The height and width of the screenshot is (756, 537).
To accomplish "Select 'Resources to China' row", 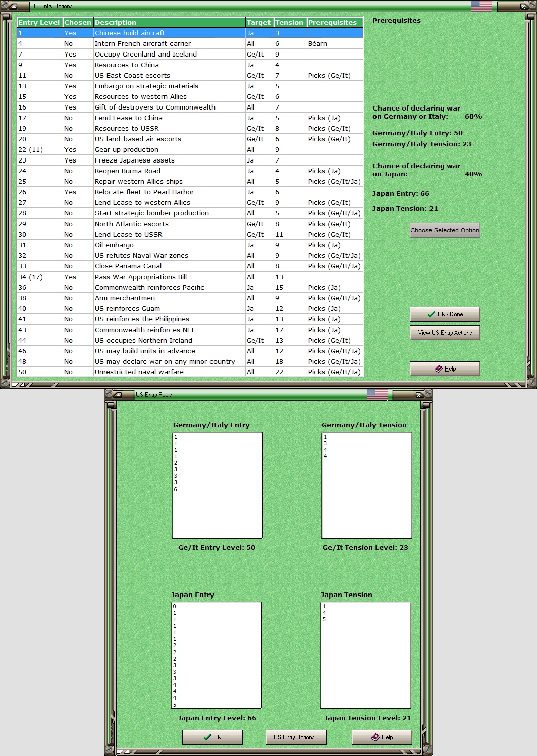I will click(190, 65).
